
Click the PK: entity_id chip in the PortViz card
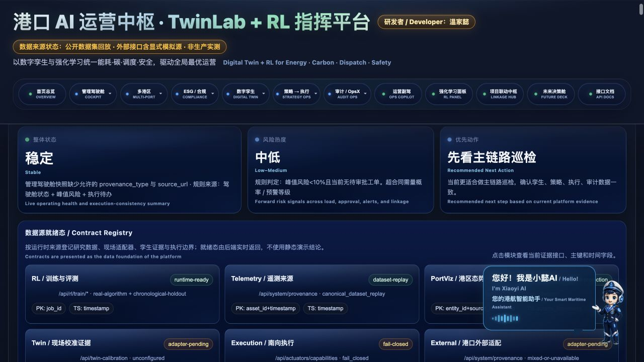pos(457,308)
